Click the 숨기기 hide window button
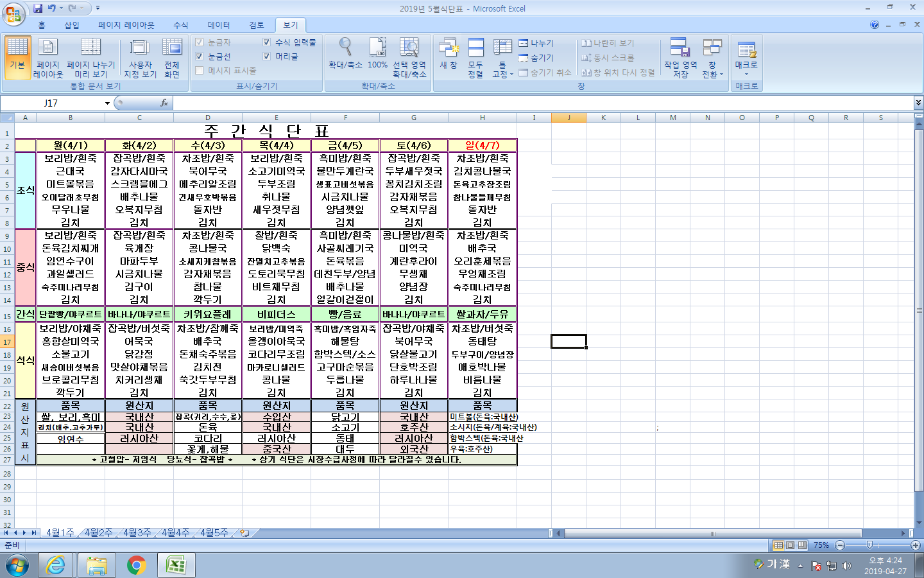 (x=536, y=58)
